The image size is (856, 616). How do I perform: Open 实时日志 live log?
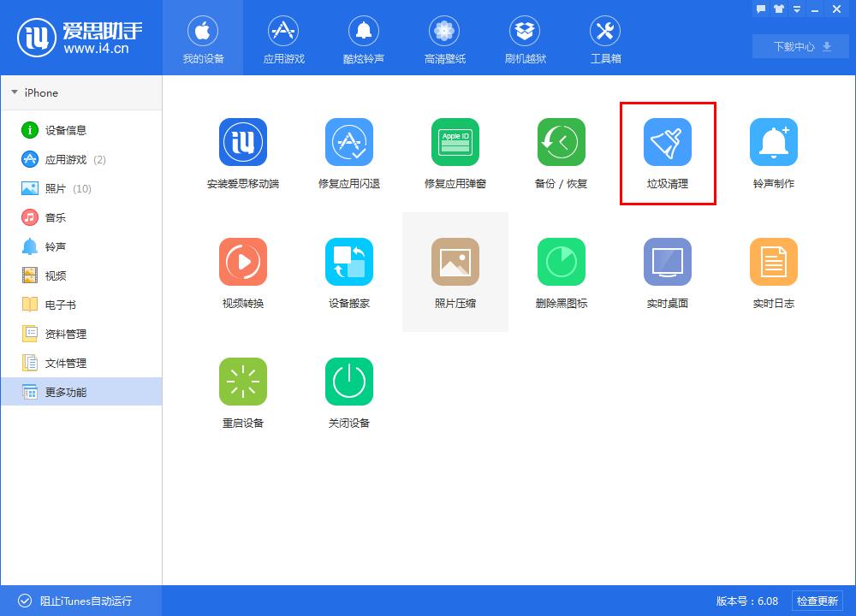(x=774, y=273)
